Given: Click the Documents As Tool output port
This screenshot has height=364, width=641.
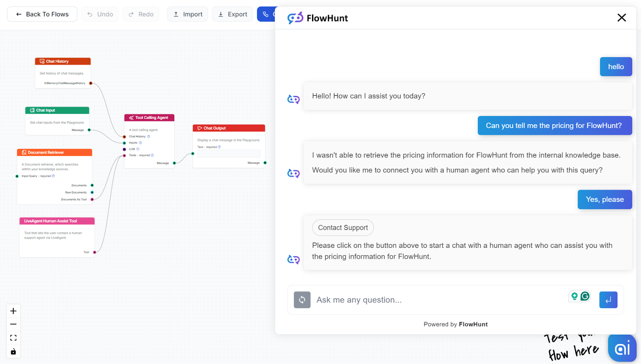Looking at the screenshot, I should coord(92,199).
